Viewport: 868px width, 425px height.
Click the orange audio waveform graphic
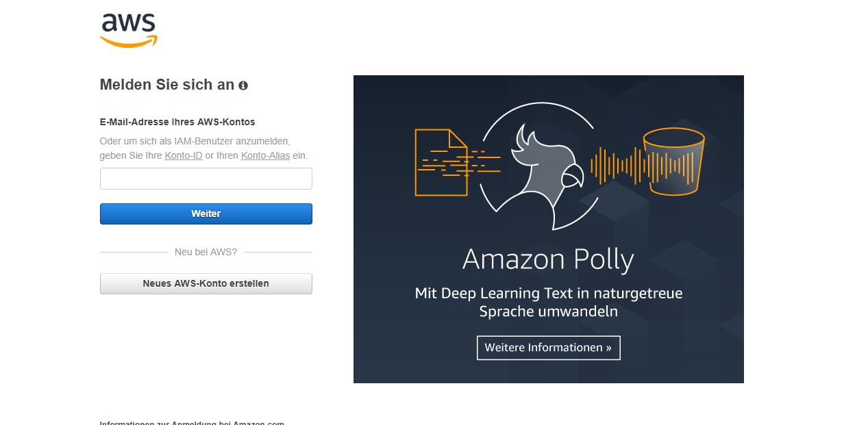click(644, 165)
